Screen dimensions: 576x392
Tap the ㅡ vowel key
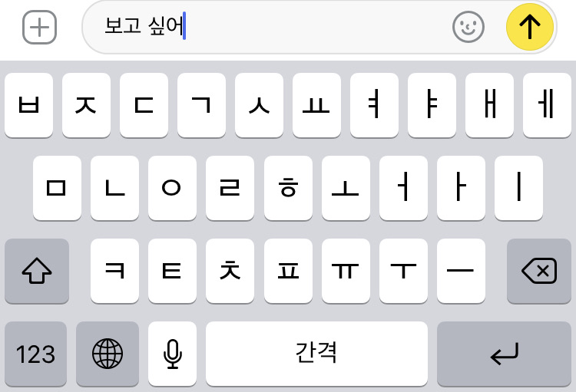click(461, 272)
